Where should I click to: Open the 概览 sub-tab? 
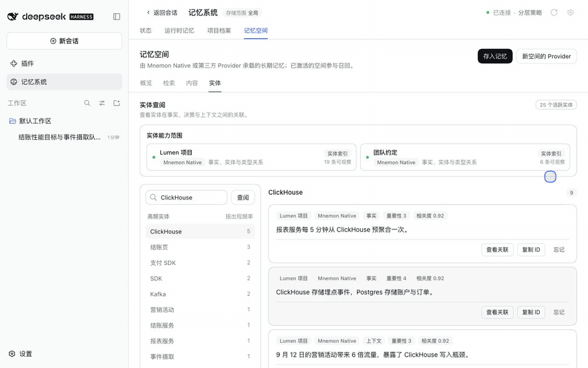tap(146, 83)
